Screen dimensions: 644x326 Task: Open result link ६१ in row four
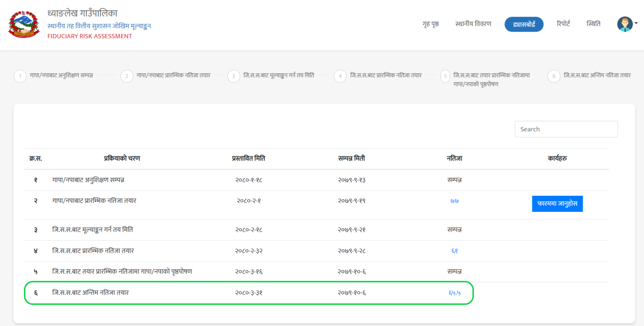(x=454, y=251)
